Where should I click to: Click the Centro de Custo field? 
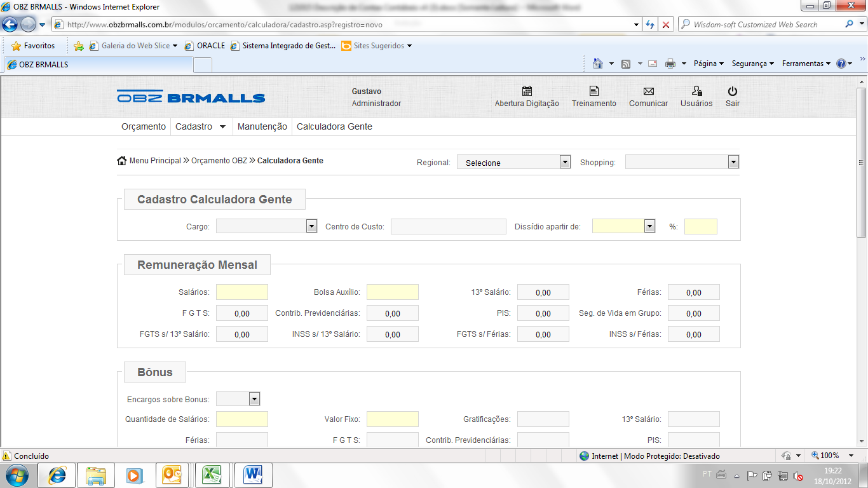tap(449, 226)
